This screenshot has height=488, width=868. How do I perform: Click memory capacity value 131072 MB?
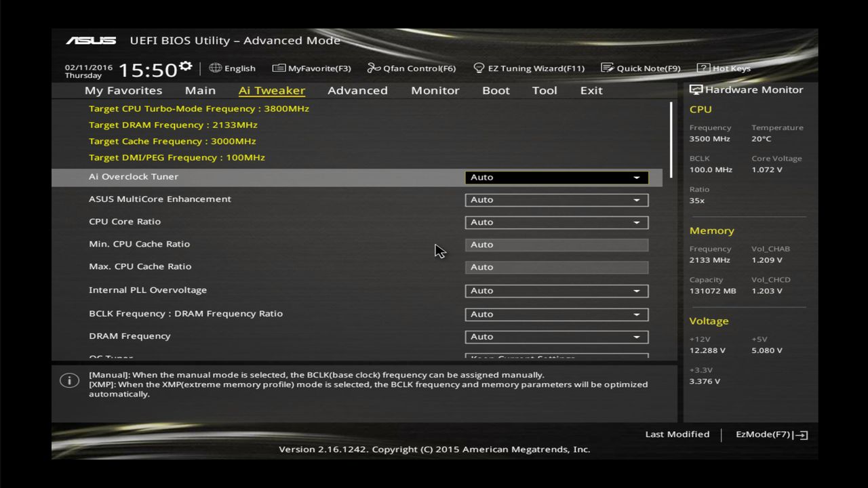712,291
